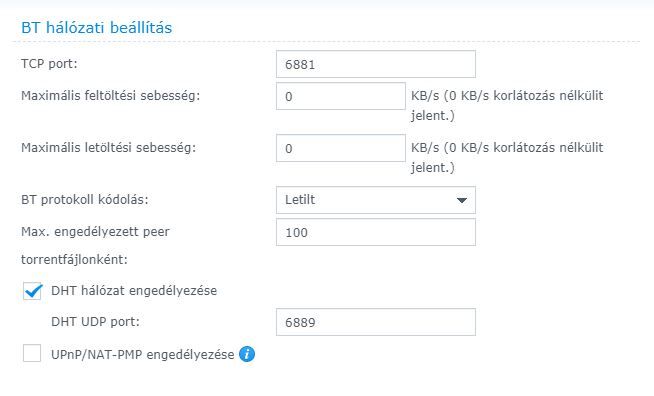Click the 'Maximális letöltési sebesség:' label

(108, 148)
